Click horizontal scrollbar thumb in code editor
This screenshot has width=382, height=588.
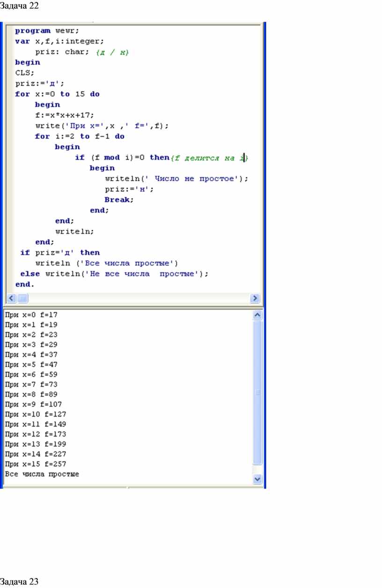pyautogui.click(x=23, y=298)
